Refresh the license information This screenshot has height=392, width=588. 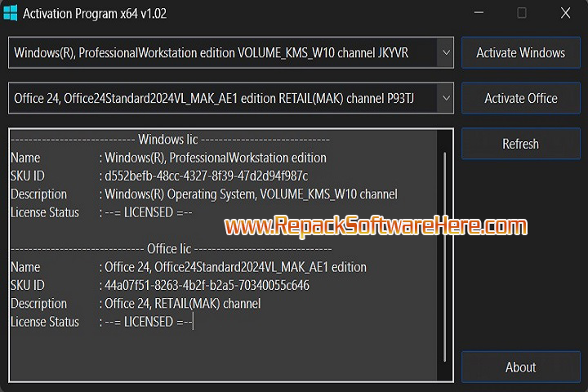pos(520,144)
